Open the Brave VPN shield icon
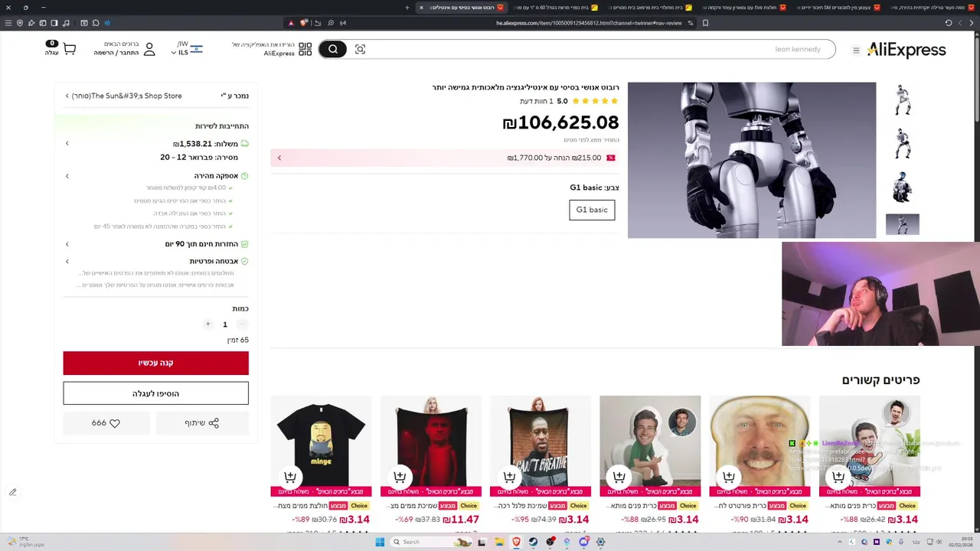The width and height of the screenshot is (980, 551). tap(20, 23)
